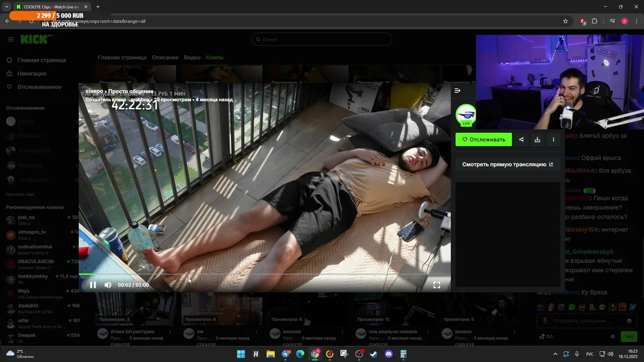Open the COOLEYE channel avatar with LIVE badge
This screenshot has width=644, height=362.
(x=466, y=115)
